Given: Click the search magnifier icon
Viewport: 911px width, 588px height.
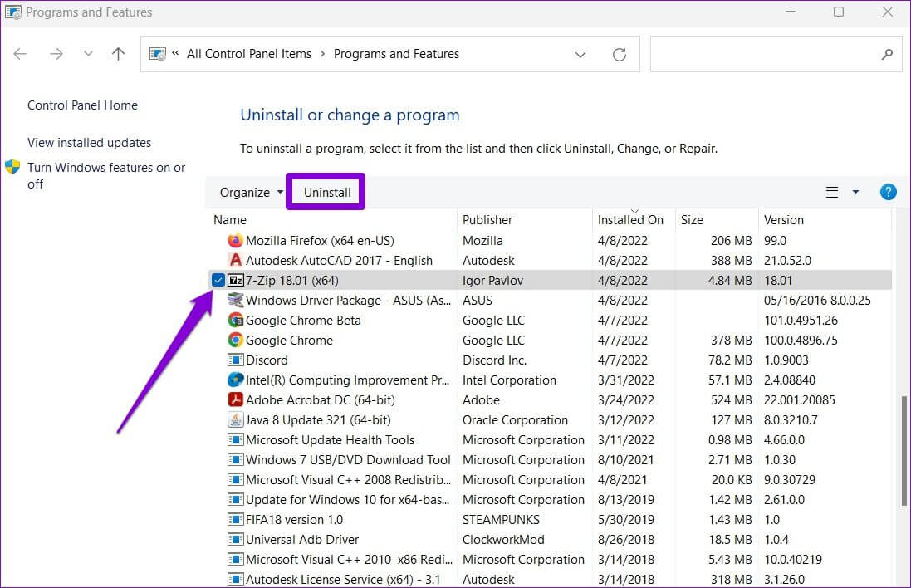Looking at the screenshot, I should [x=887, y=55].
